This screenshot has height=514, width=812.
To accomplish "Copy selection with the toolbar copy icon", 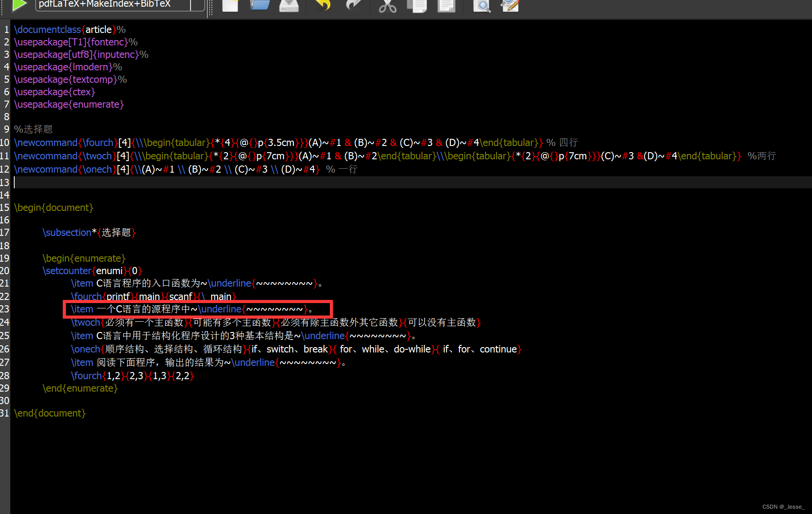I will tap(417, 6).
